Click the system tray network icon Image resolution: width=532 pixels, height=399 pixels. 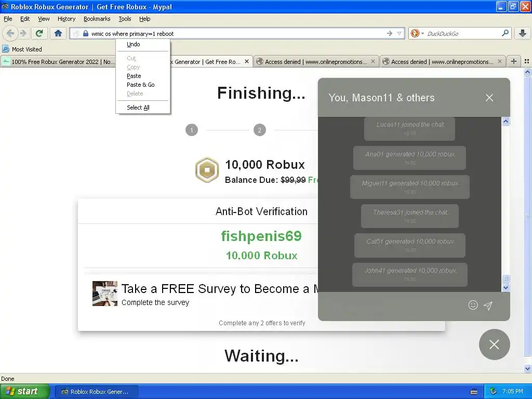pos(493,391)
